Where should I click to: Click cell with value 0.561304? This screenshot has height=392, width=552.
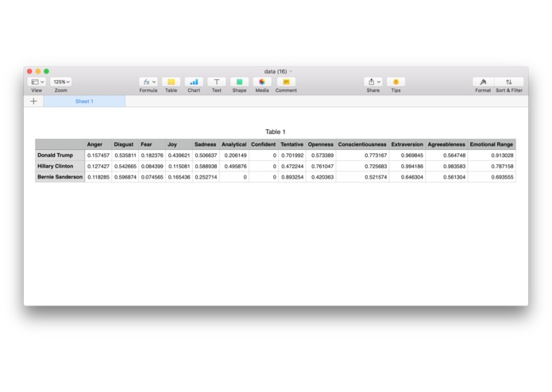click(x=446, y=177)
